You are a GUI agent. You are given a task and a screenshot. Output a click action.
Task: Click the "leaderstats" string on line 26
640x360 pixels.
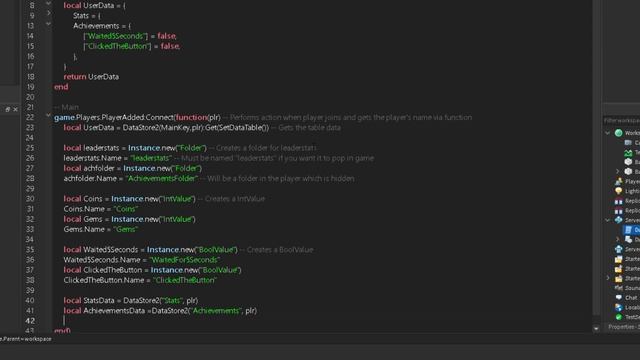pos(151,158)
